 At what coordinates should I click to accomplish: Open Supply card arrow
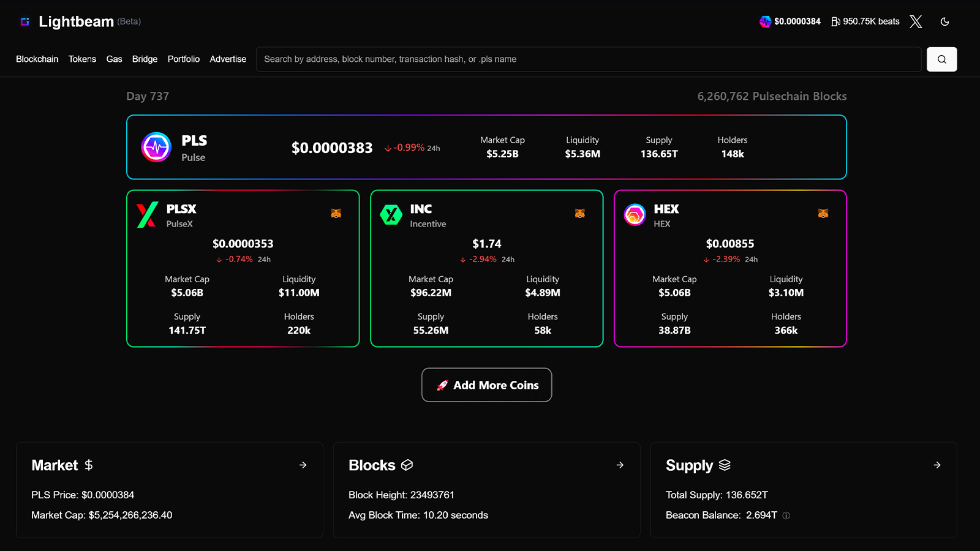(937, 465)
